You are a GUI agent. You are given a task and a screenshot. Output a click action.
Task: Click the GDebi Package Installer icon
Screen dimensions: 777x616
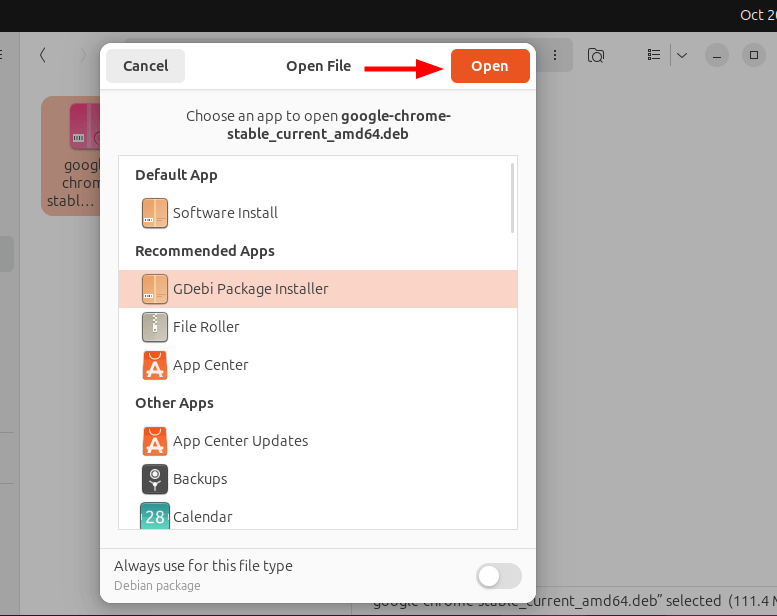click(155, 289)
